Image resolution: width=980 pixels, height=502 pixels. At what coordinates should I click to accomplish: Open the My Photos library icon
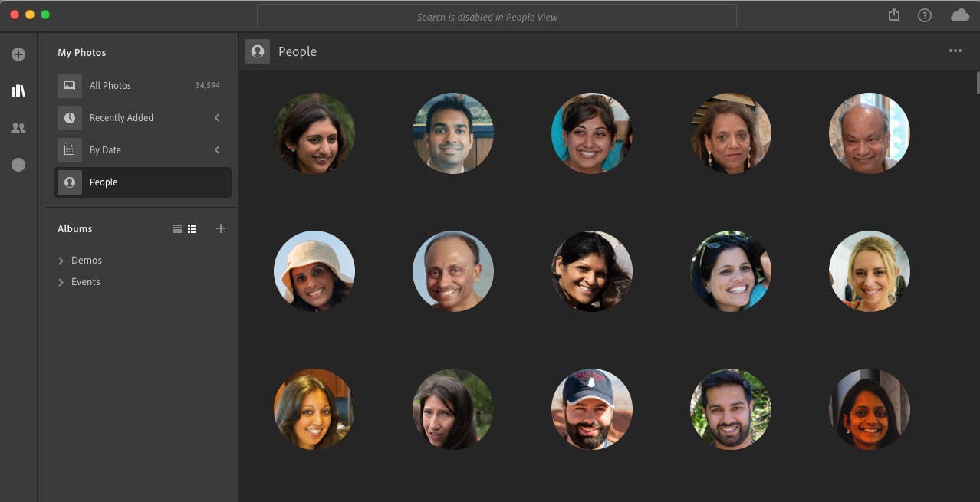click(x=18, y=91)
